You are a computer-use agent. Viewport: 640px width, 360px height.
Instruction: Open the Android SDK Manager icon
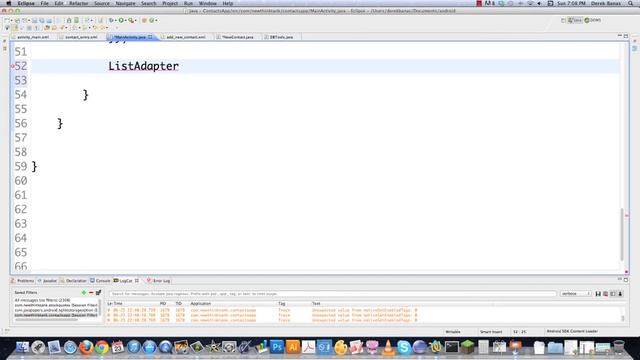(69, 20)
